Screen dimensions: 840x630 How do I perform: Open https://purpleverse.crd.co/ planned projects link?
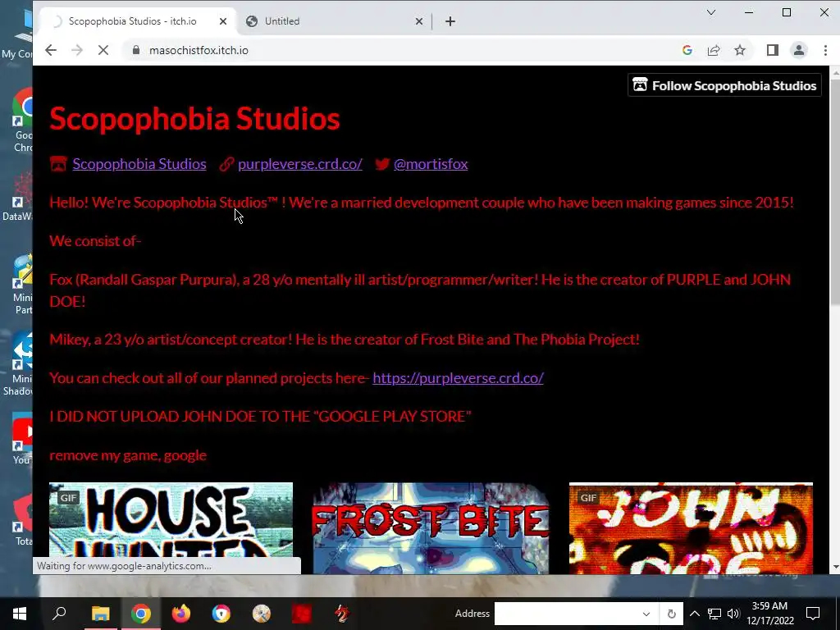458,378
